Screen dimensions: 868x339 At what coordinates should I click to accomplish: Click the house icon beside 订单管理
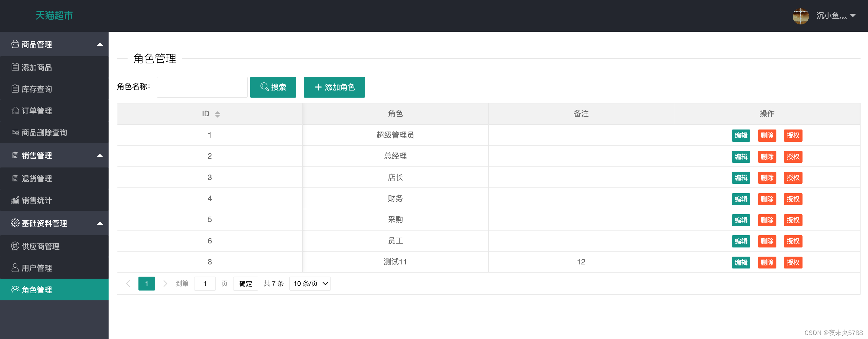(x=15, y=111)
